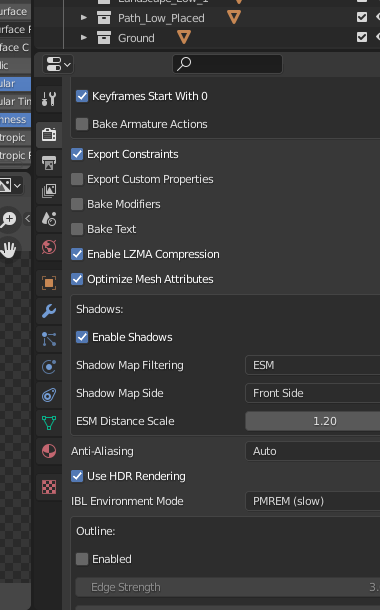This screenshot has width=380, height=610.
Task: Click the collection icon of Ground
Action: tap(104, 38)
